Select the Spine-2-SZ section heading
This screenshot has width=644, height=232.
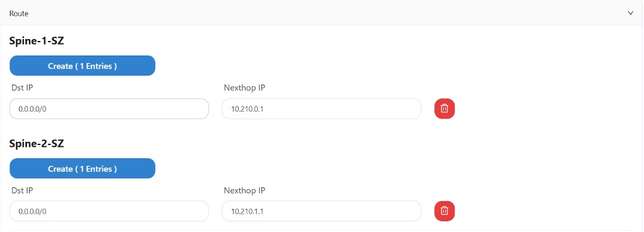tap(37, 144)
